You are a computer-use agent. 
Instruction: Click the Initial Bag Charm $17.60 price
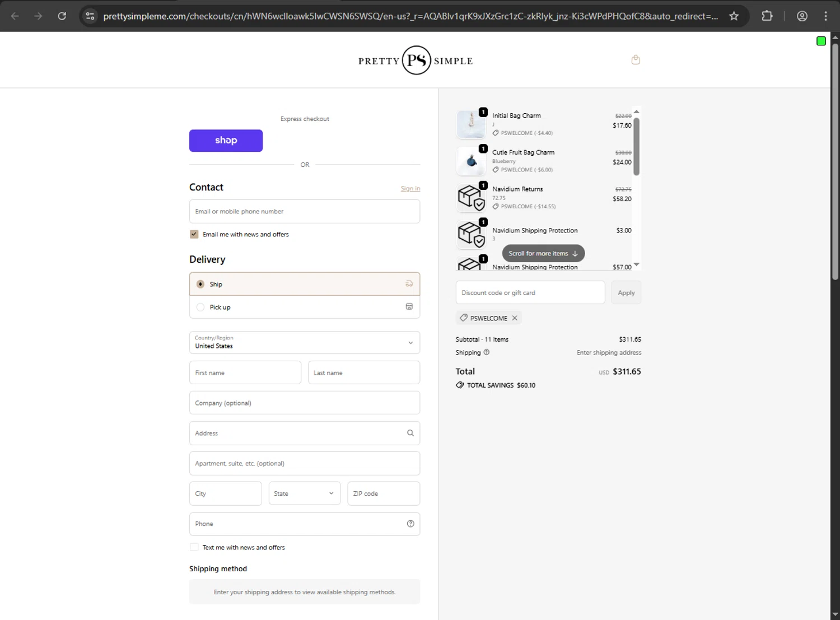[622, 125]
